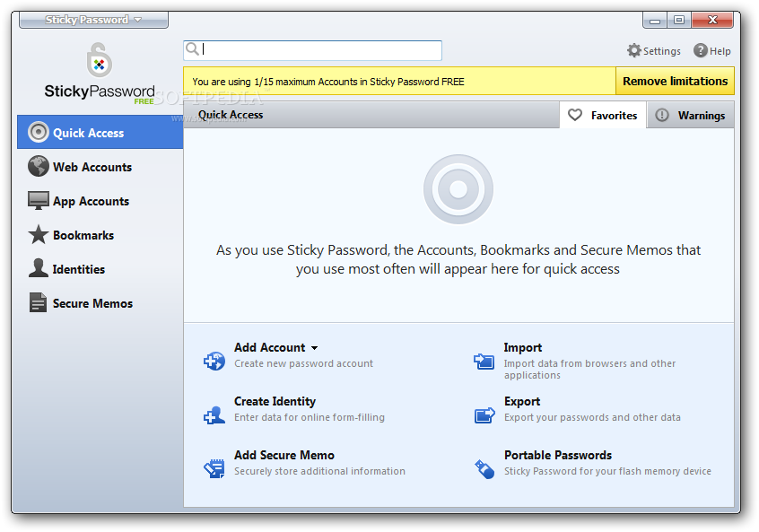
Task: Click the Web Accounts globe icon
Action: click(38, 167)
